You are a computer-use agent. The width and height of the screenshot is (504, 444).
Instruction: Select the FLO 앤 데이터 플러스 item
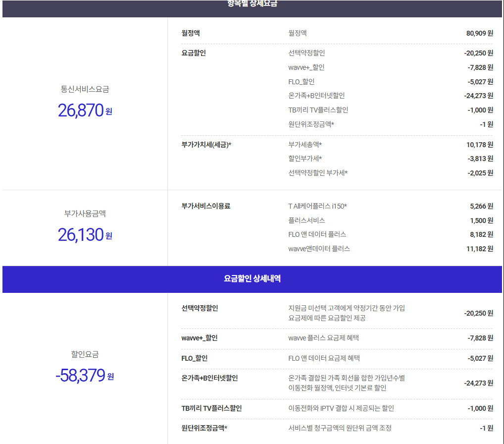click(x=317, y=234)
